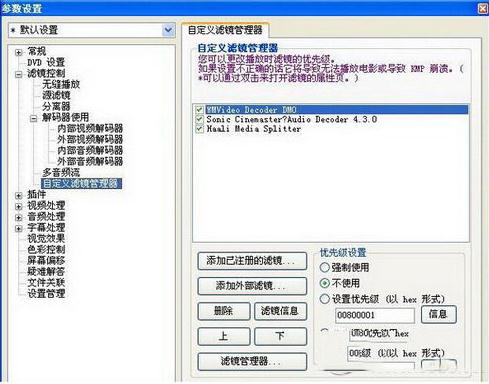The width and height of the screenshot is (489, 384).
Task: Select the Haali Media Splitter row
Action: pyautogui.click(x=254, y=129)
